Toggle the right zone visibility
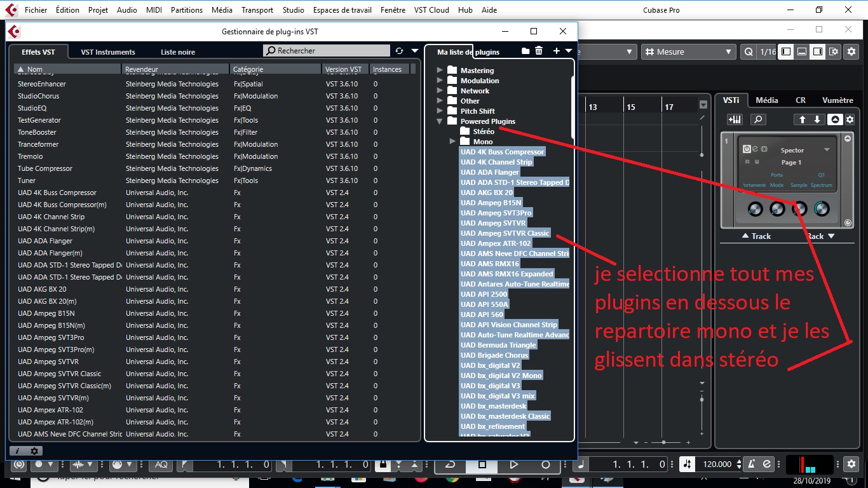Screen dimensions: 868x488 (818, 52)
